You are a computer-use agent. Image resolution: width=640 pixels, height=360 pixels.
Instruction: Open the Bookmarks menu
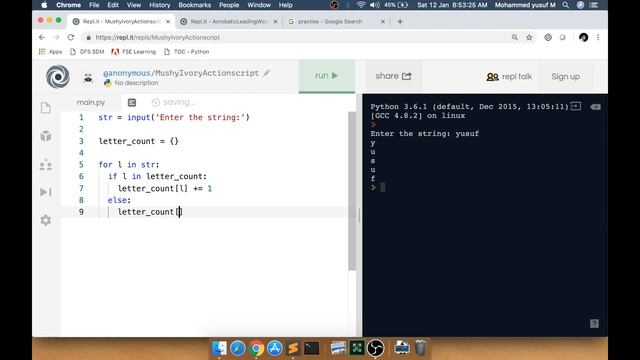(x=195, y=5)
